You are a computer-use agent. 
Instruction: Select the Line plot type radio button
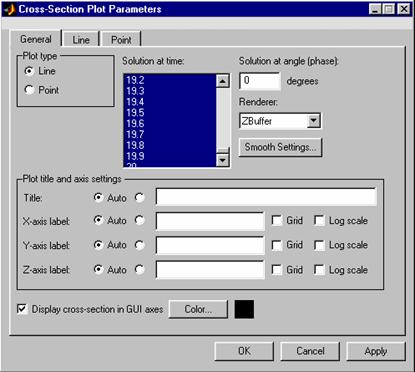point(29,71)
